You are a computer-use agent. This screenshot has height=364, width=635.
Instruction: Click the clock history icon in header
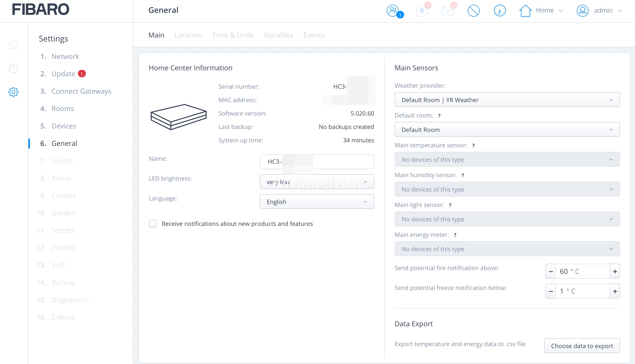500,11
